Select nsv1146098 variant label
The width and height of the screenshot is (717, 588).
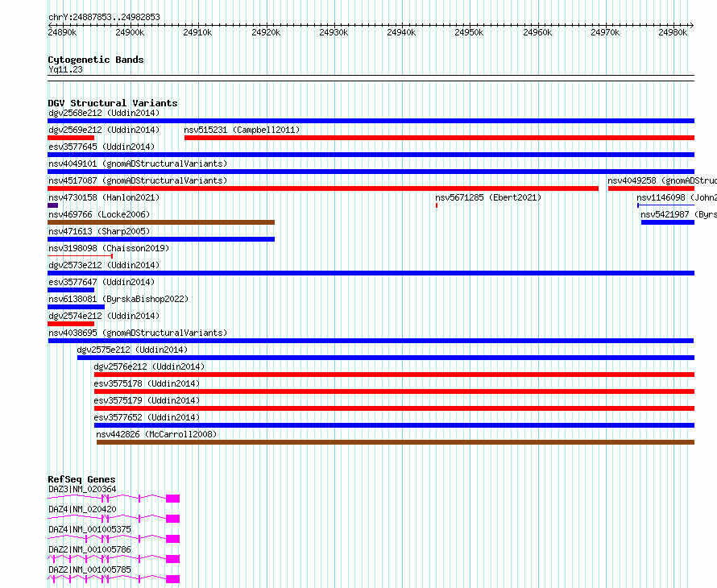(x=677, y=197)
